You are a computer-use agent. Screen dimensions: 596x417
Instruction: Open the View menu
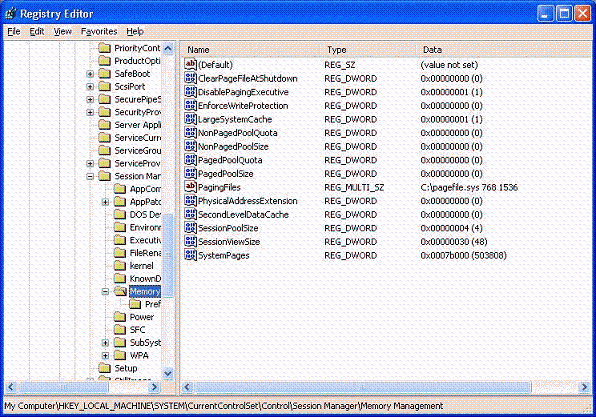point(63,32)
